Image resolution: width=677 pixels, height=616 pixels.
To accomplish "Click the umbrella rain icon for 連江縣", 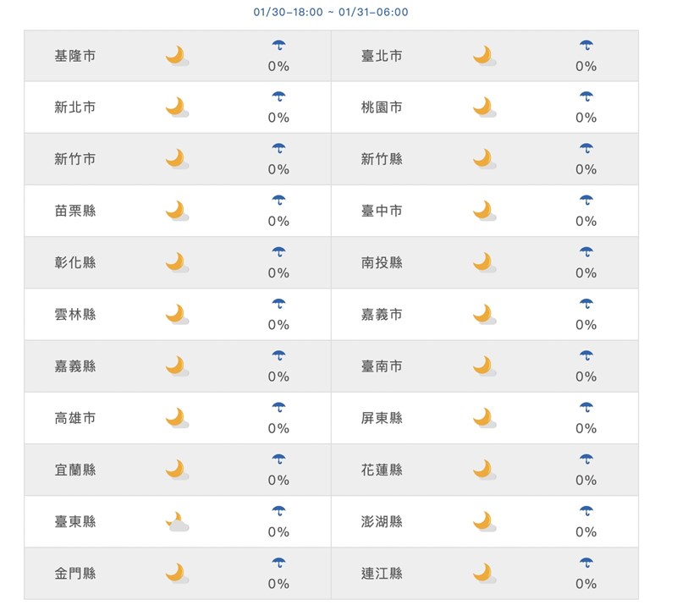I will tap(586, 563).
